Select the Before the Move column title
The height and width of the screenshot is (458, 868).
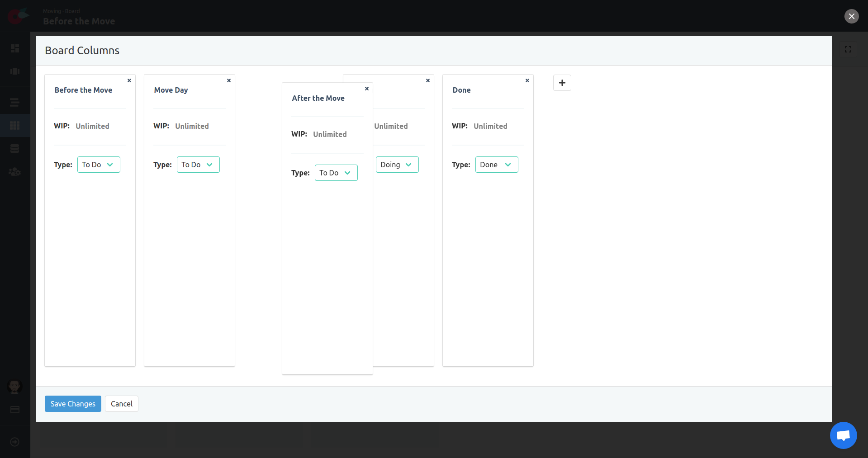pos(83,90)
